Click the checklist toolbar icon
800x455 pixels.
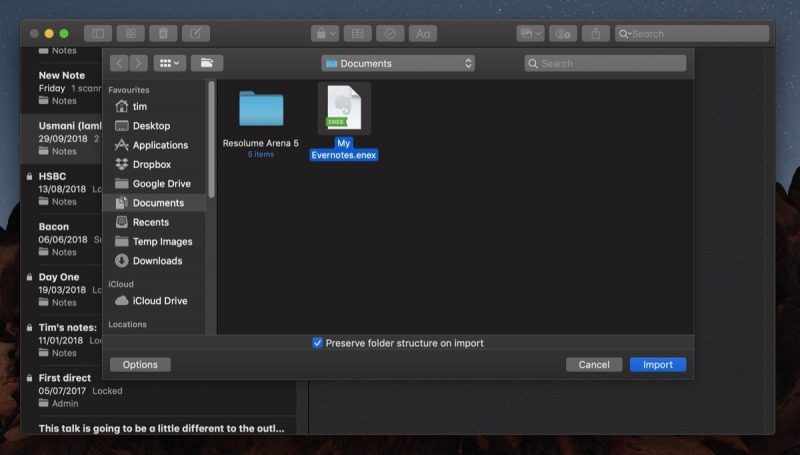coord(390,34)
